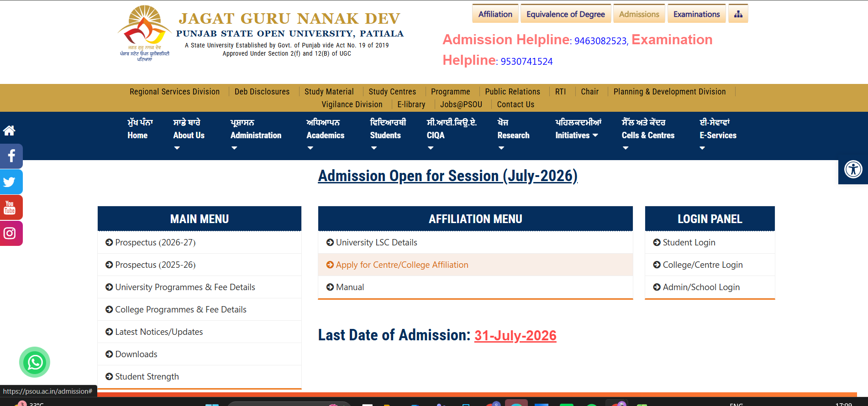Click arrow icon beside Prospectus (2026-27)
The width and height of the screenshot is (868, 406).
click(x=109, y=243)
